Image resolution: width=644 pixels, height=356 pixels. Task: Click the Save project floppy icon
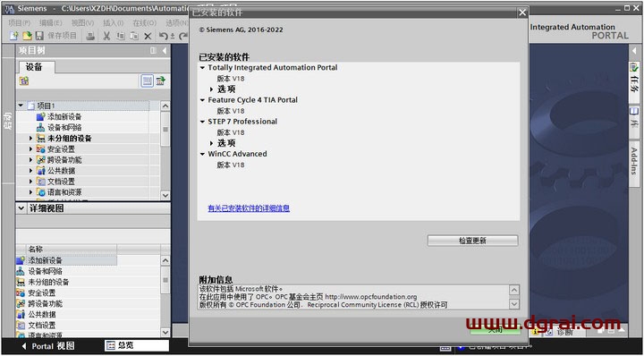coord(39,36)
